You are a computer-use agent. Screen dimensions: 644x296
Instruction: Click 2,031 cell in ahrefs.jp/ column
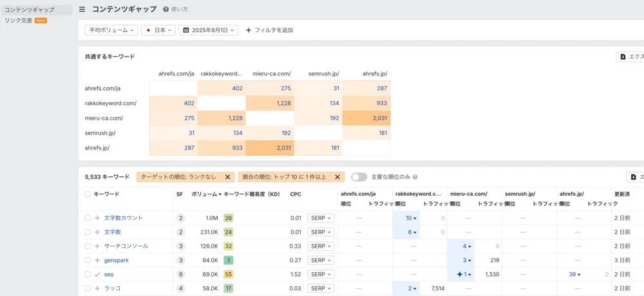[x=366, y=118]
